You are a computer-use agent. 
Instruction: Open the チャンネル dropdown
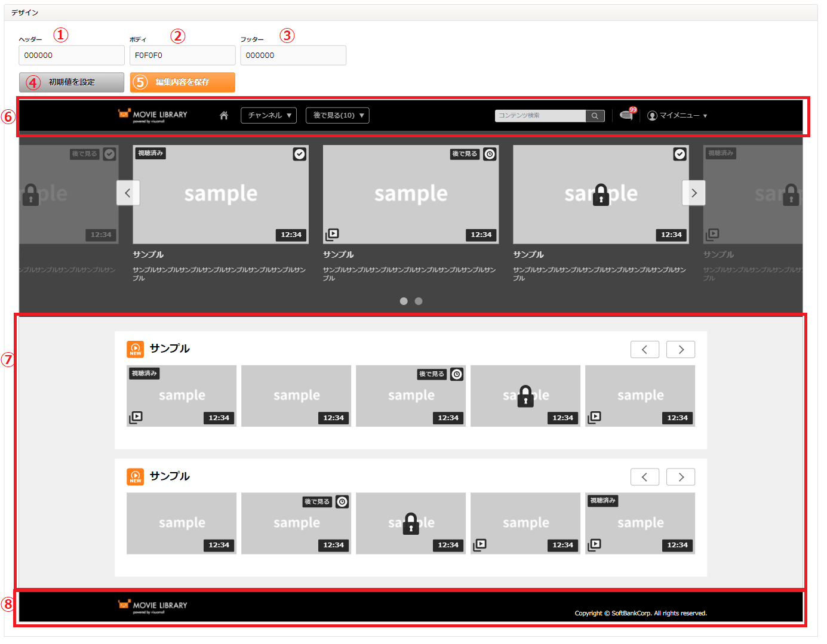pyautogui.click(x=269, y=115)
